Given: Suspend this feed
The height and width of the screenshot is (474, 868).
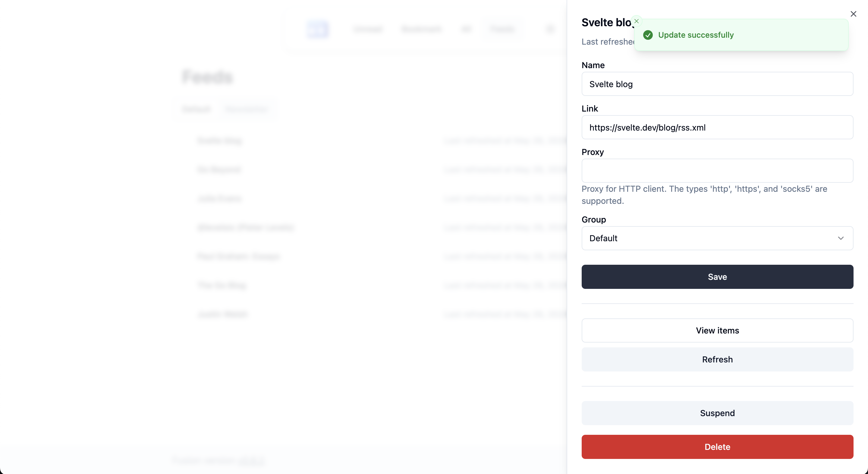Looking at the screenshot, I should [717, 413].
